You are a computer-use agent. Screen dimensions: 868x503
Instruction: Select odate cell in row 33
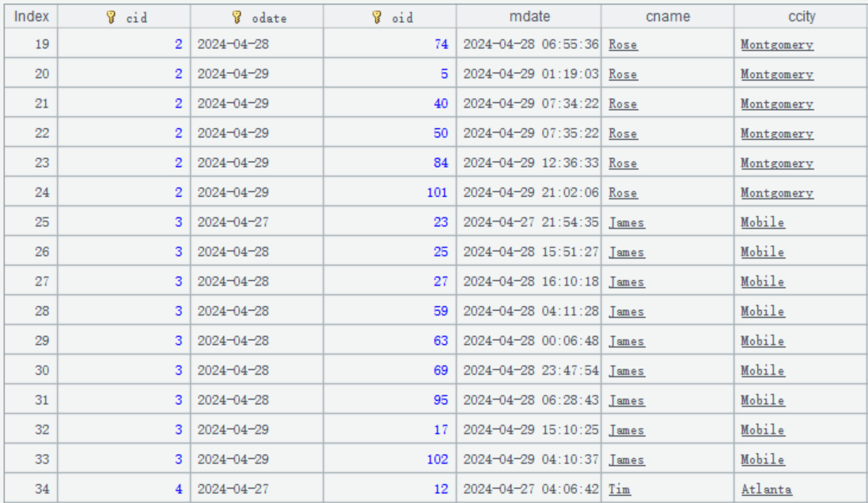click(257, 460)
